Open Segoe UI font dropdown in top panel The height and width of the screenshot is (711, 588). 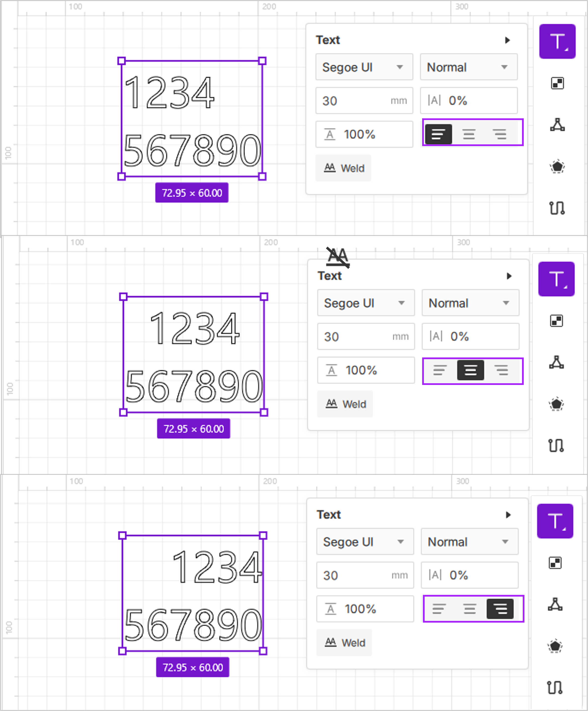coord(364,67)
